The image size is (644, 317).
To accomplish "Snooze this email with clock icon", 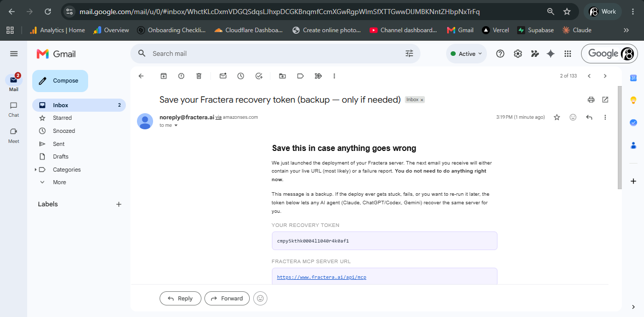I will tap(241, 76).
